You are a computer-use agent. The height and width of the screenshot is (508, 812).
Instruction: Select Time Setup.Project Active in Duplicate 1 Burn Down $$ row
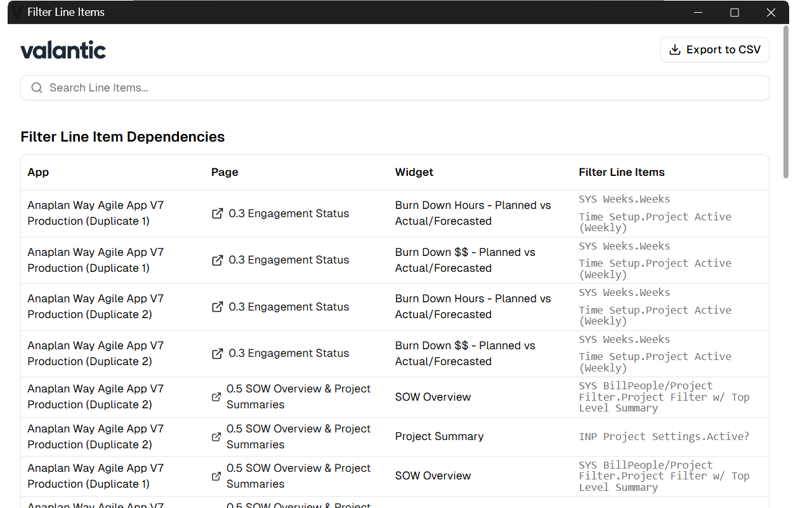[x=655, y=269]
